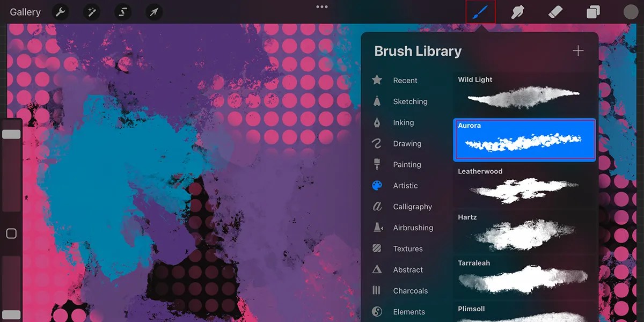Open the Recent brushes category
The width and height of the screenshot is (644, 322).
pos(405,80)
